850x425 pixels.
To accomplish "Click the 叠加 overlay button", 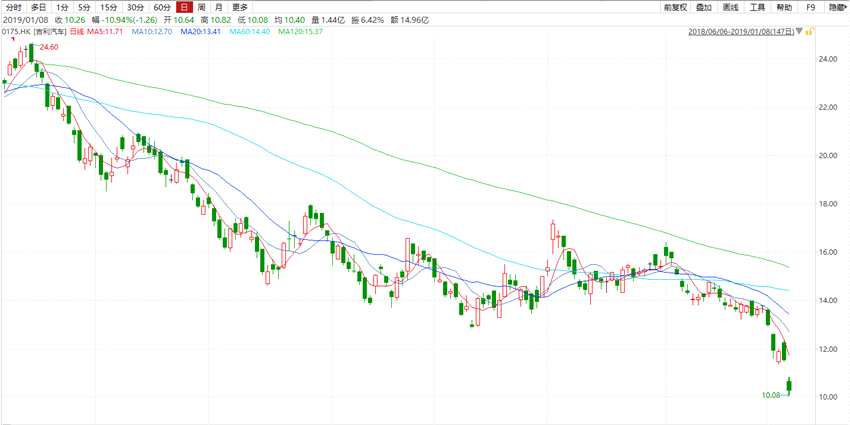I will [x=704, y=8].
